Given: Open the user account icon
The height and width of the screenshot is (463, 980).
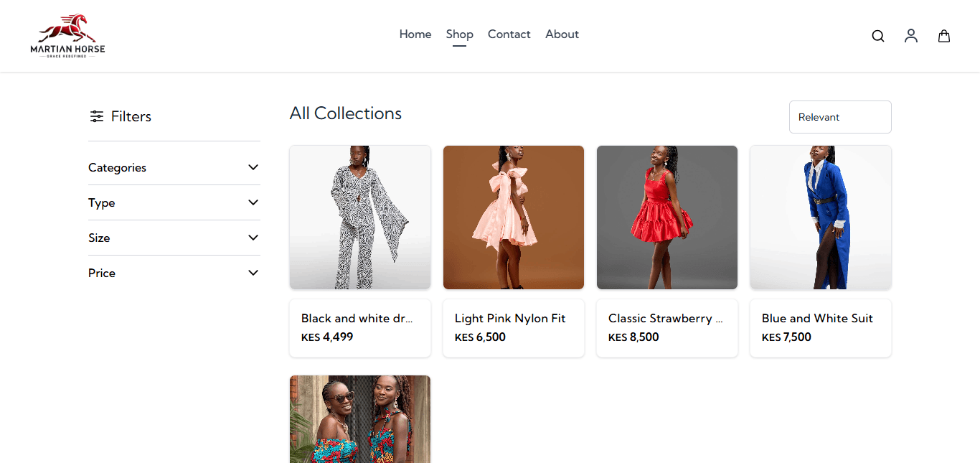Looking at the screenshot, I should (x=910, y=36).
